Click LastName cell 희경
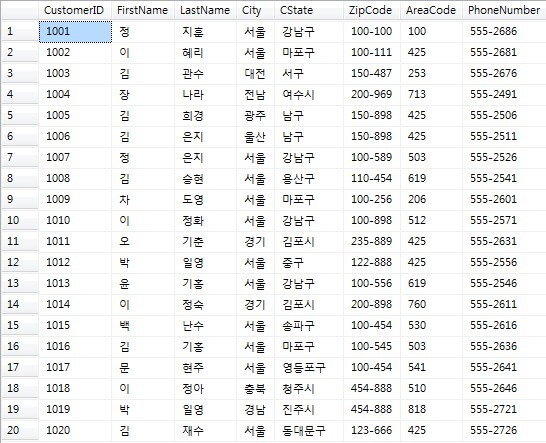 coord(205,115)
